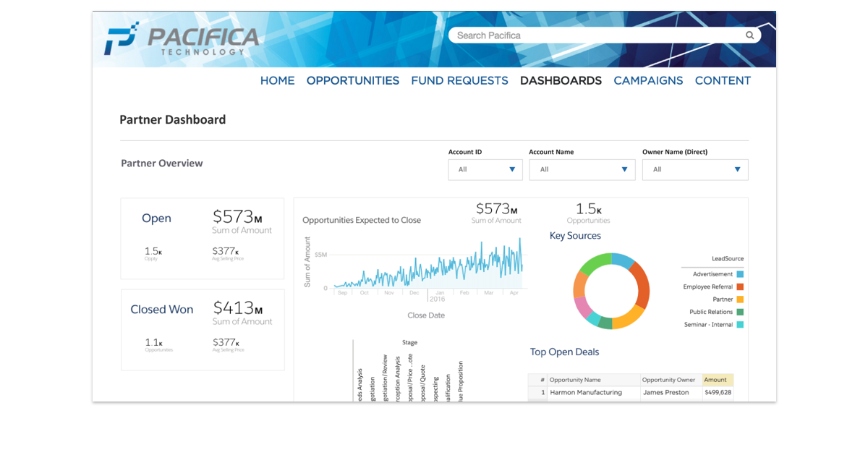Screen dimensions: 868x463
Task: Click the Pacifica Technology logo
Action: point(181,41)
